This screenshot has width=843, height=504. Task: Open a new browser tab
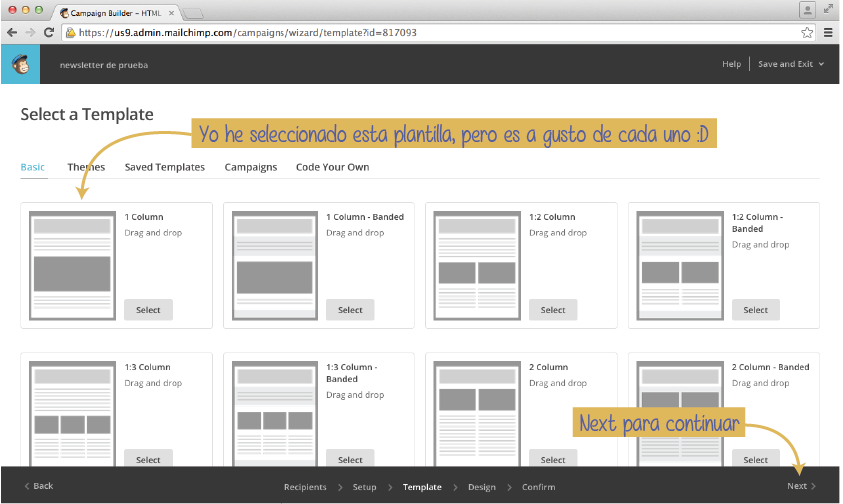click(x=193, y=13)
